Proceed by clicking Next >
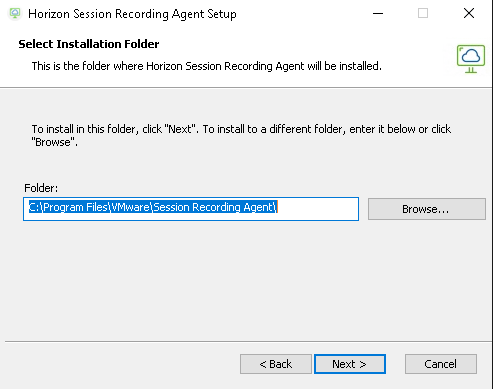493x389 pixels. tap(350, 364)
